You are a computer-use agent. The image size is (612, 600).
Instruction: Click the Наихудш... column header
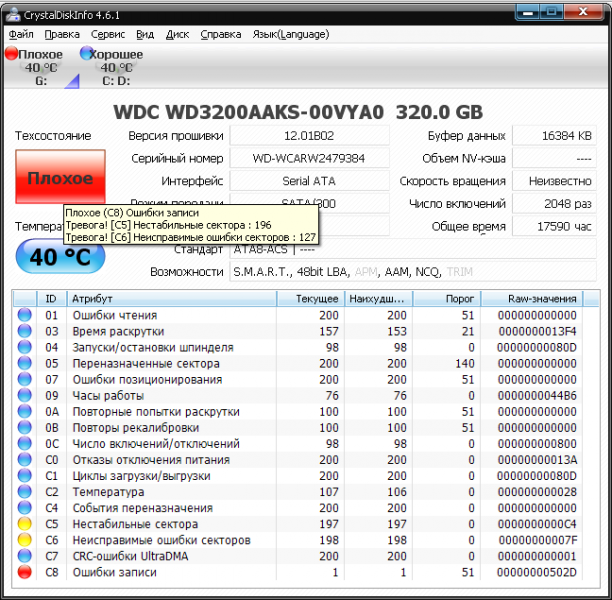379,299
